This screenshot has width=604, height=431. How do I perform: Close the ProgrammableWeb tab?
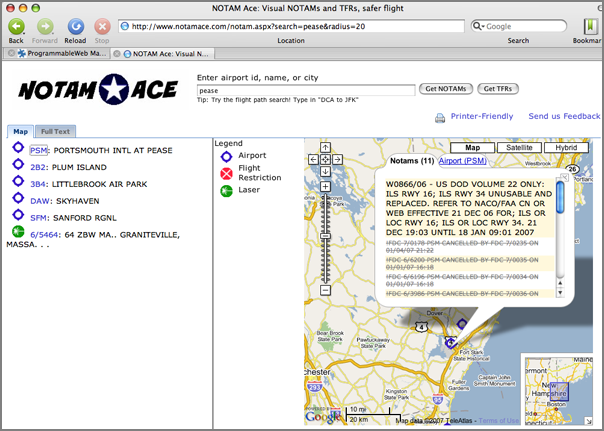pyautogui.click(x=11, y=54)
